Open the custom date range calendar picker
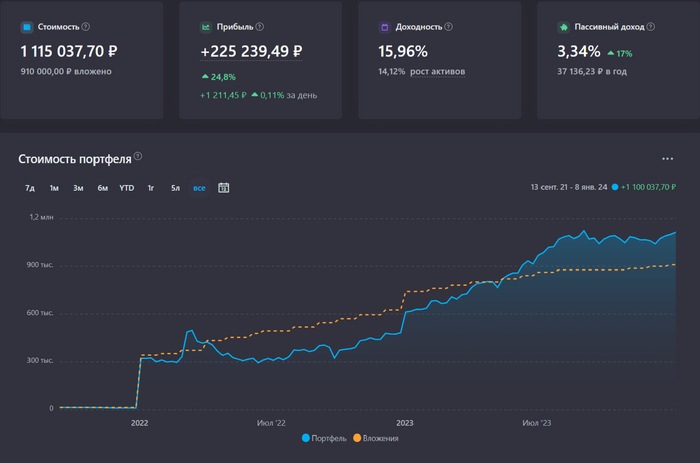700x463 pixels. [224, 188]
